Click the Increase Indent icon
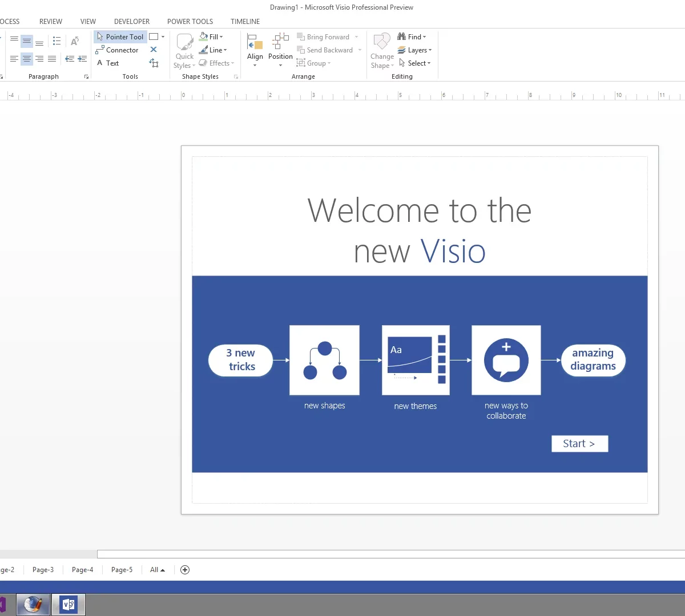 [x=82, y=59]
